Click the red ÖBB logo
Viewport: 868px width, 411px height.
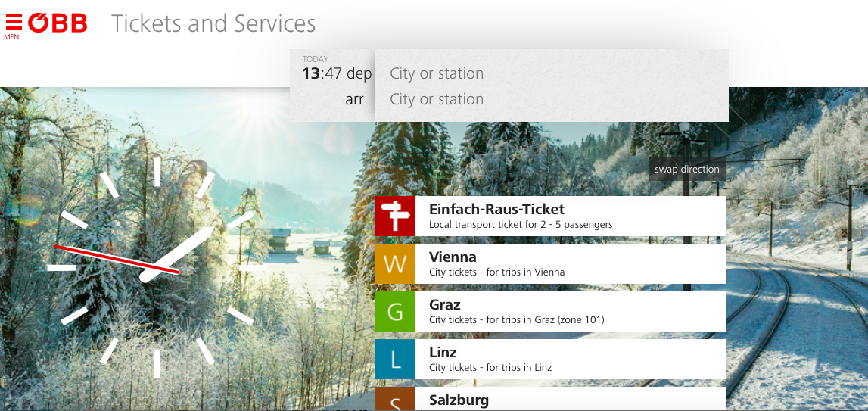click(x=58, y=23)
